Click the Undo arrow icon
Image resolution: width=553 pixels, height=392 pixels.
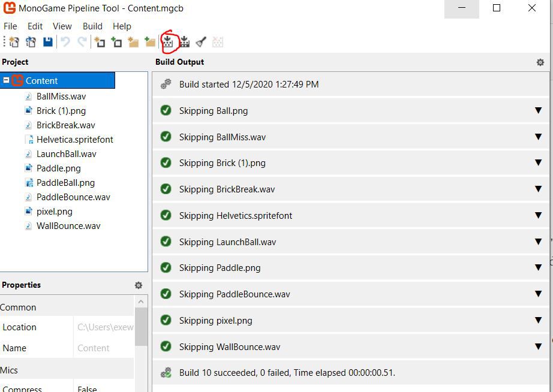[65, 42]
